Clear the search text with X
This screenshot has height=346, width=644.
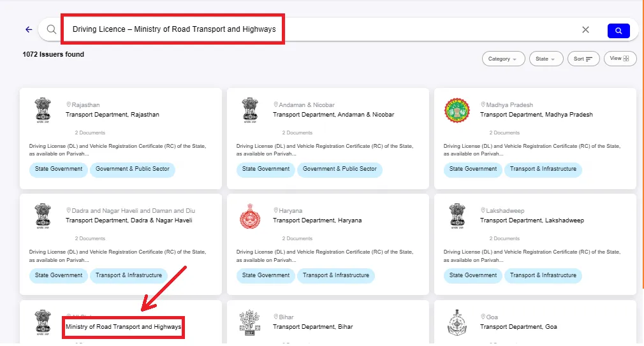(x=586, y=29)
